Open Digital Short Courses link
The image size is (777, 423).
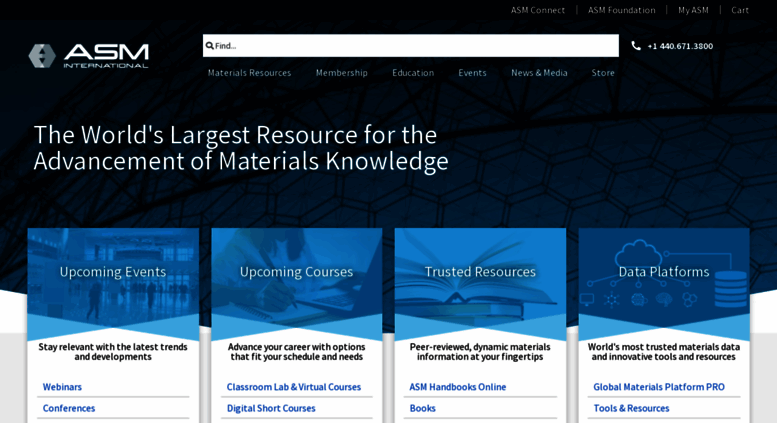pyautogui.click(x=271, y=408)
